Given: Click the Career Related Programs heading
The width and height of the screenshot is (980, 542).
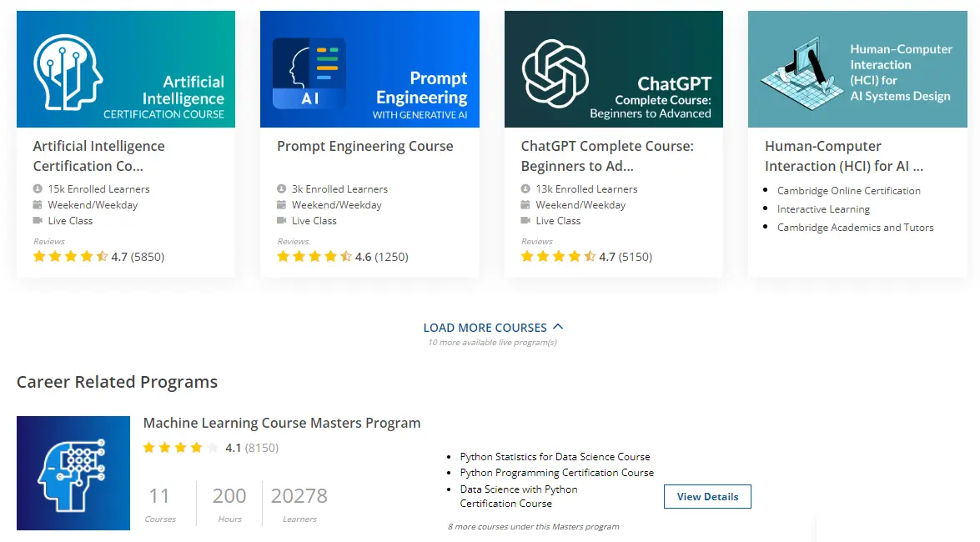Looking at the screenshot, I should coord(117,382).
